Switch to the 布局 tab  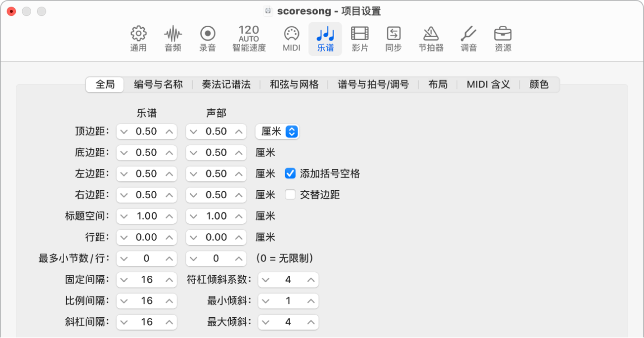tap(437, 84)
